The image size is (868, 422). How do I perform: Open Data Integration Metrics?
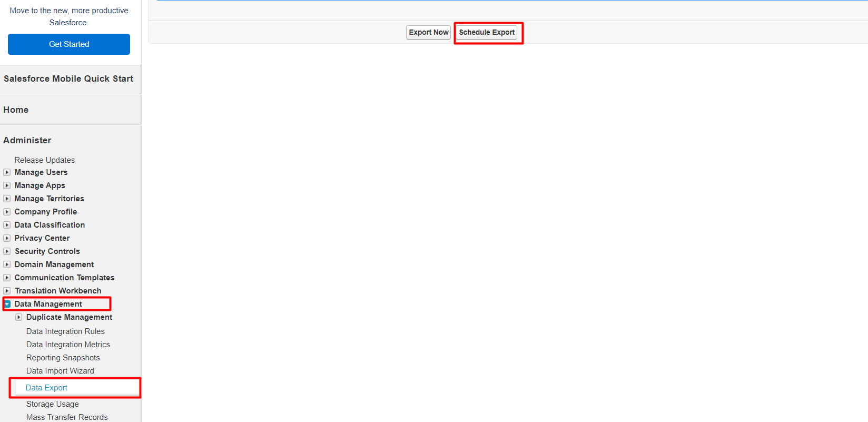click(x=68, y=345)
